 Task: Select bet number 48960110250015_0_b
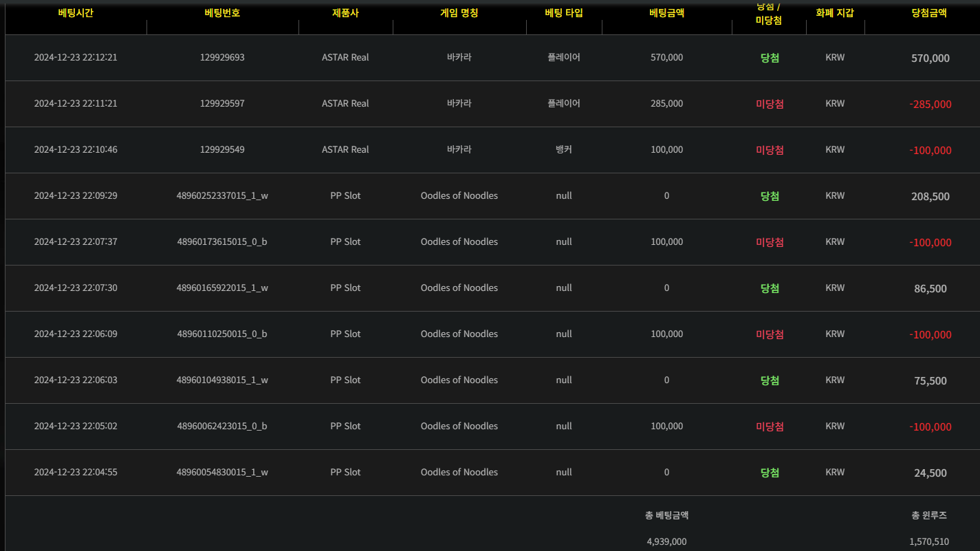pyautogui.click(x=222, y=334)
